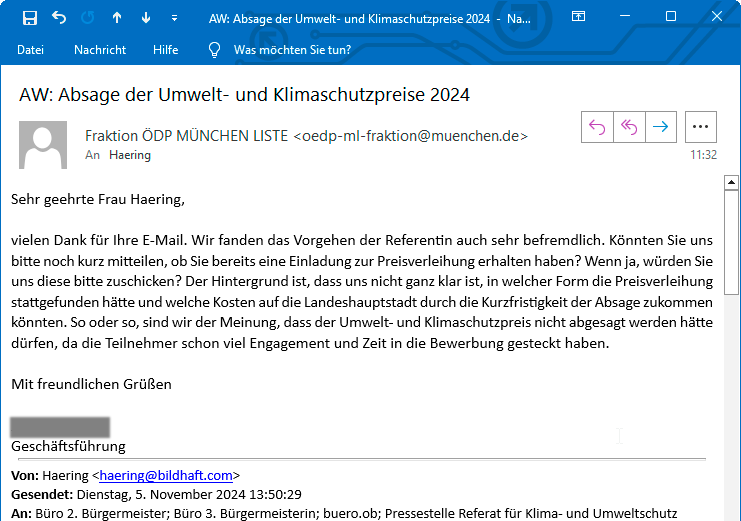Switch to the Nachricht tab

point(100,50)
